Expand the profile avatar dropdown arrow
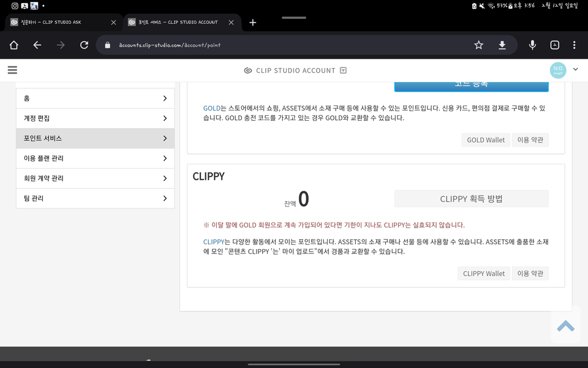Viewport: 588px width, 368px height. 575,70
